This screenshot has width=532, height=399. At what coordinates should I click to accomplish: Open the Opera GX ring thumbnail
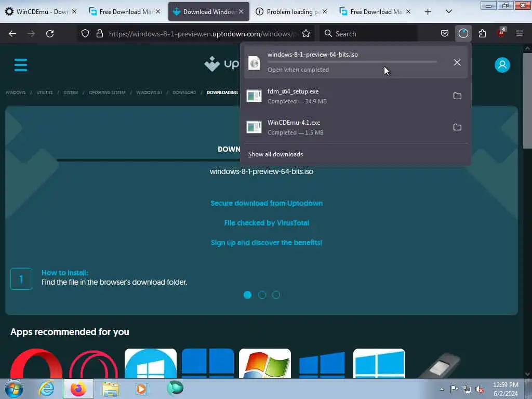click(x=94, y=363)
